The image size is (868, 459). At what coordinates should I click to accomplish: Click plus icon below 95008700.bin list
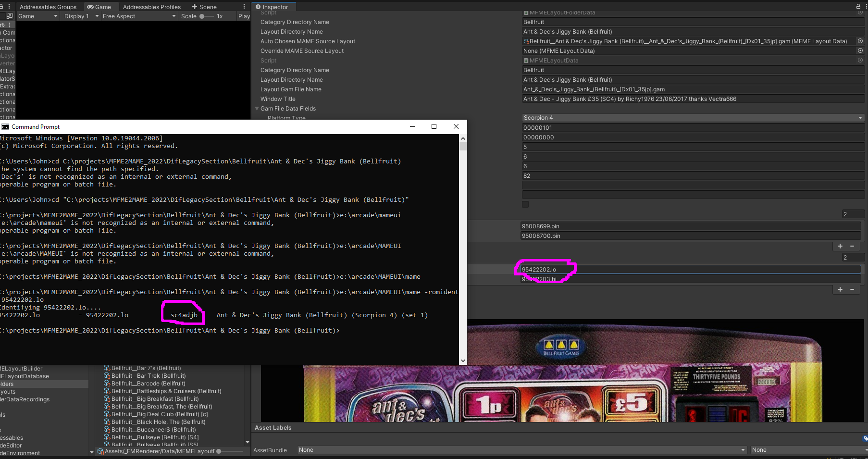pyautogui.click(x=840, y=246)
